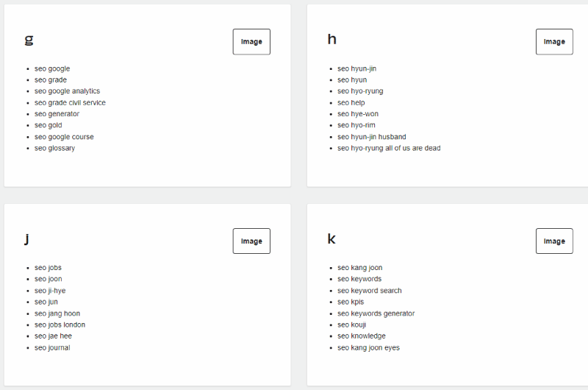Choose the 'seo journal' keyword
Image resolution: width=588 pixels, height=390 pixels.
52,347
